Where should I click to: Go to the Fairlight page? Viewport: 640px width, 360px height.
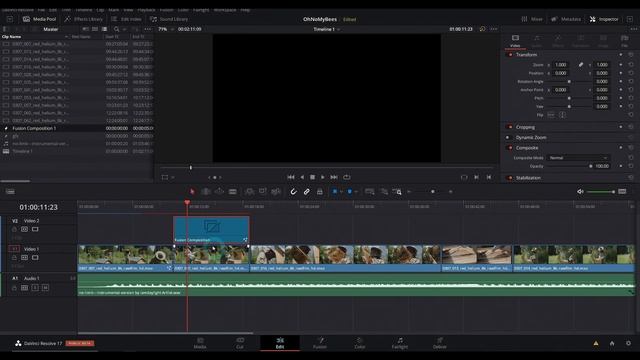400,343
